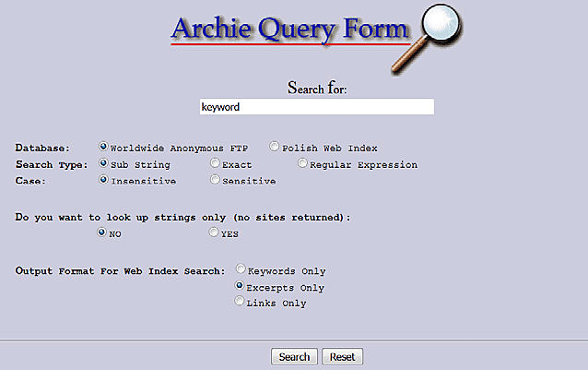Pick Excerpts Only output format
The height and width of the screenshot is (370, 588).
pos(240,285)
